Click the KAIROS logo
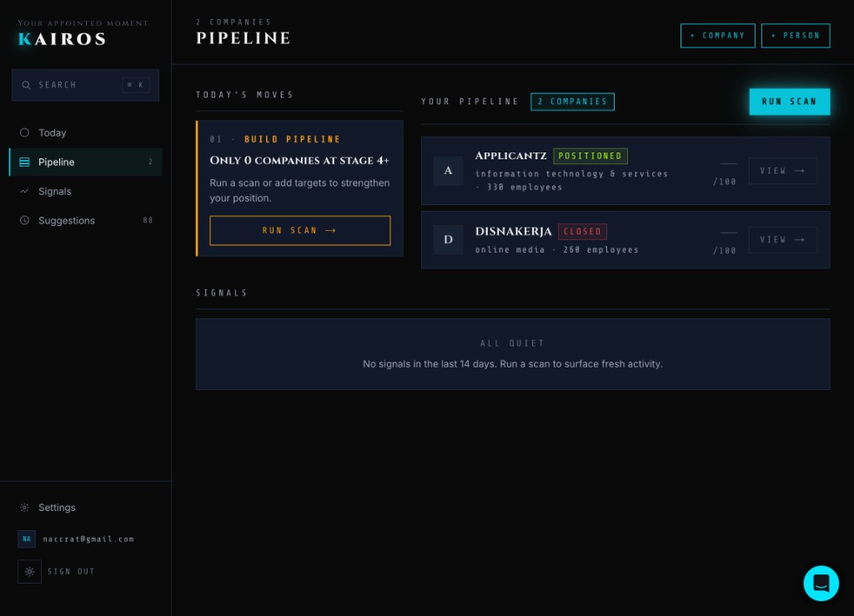The image size is (854, 616). (62, 39)
